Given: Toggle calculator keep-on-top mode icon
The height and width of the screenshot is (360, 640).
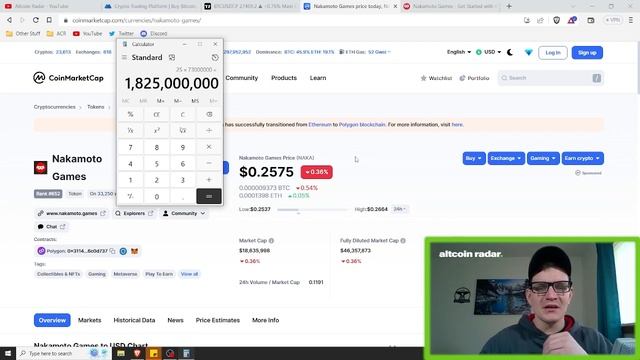Looking at the screenshot, I should coord(172,58).
